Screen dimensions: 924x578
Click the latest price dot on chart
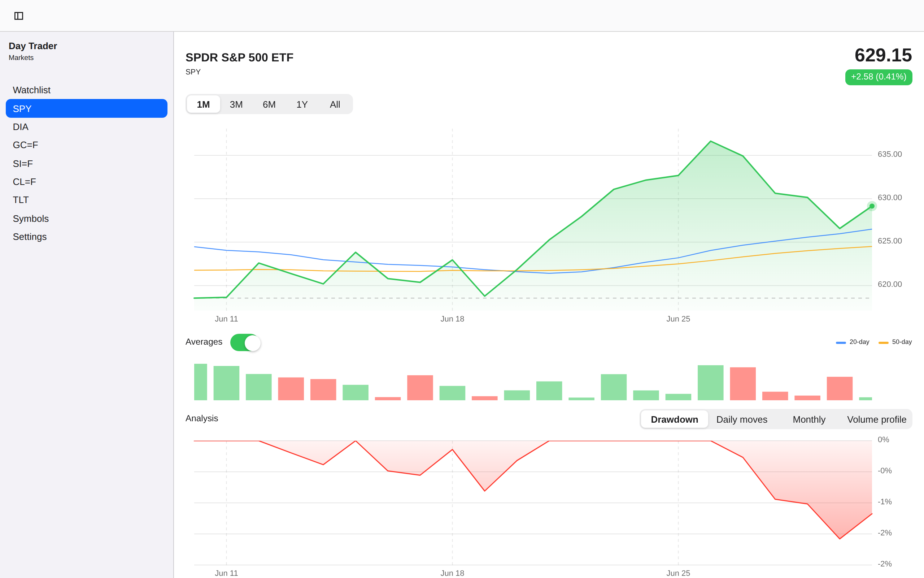(x=872, y=206)
